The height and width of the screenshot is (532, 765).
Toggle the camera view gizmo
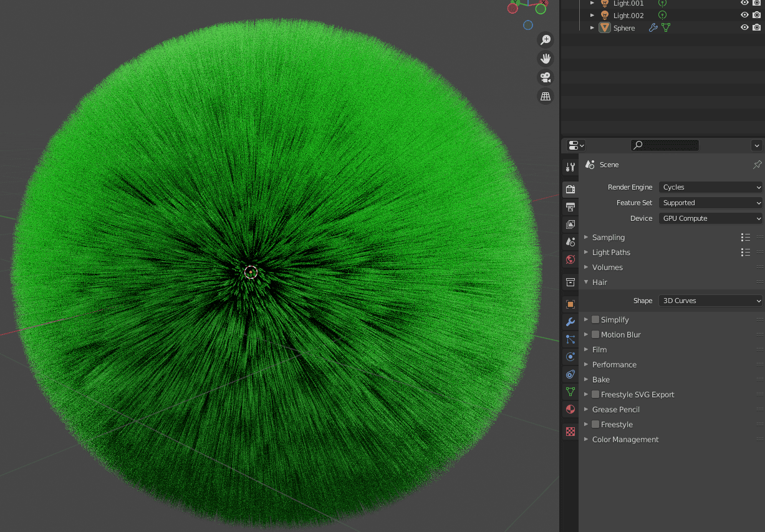click(545, 77)
